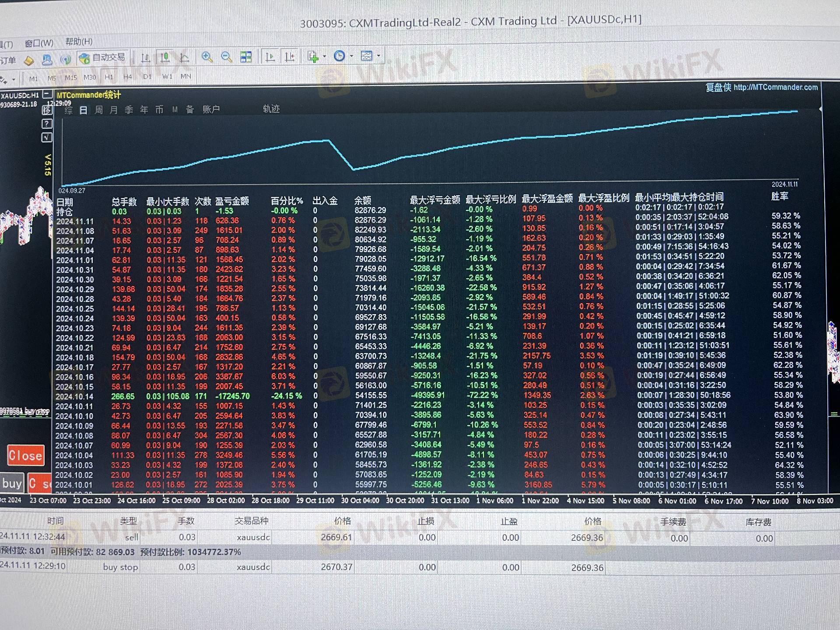Open the 轨迹 trajectory tab
840x630 pixels.
pos(271,108)
